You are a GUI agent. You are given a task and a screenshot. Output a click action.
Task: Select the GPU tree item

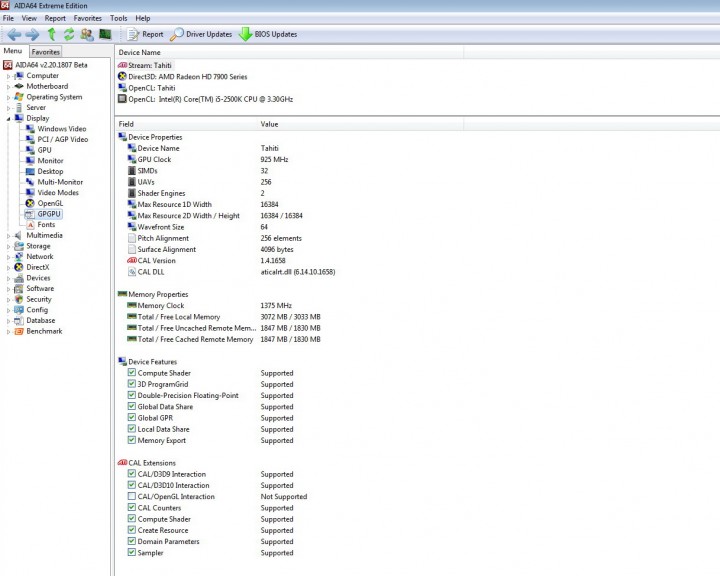(45, 150)
